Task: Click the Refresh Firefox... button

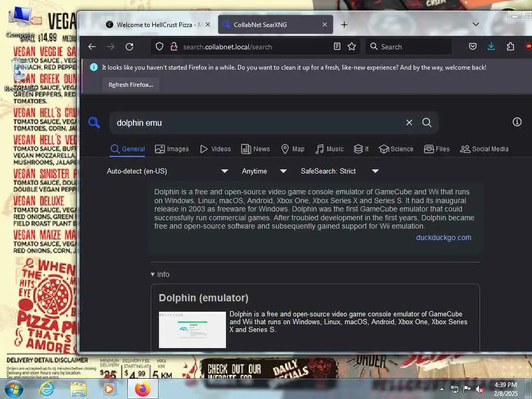Action: [x=131, y=85]
